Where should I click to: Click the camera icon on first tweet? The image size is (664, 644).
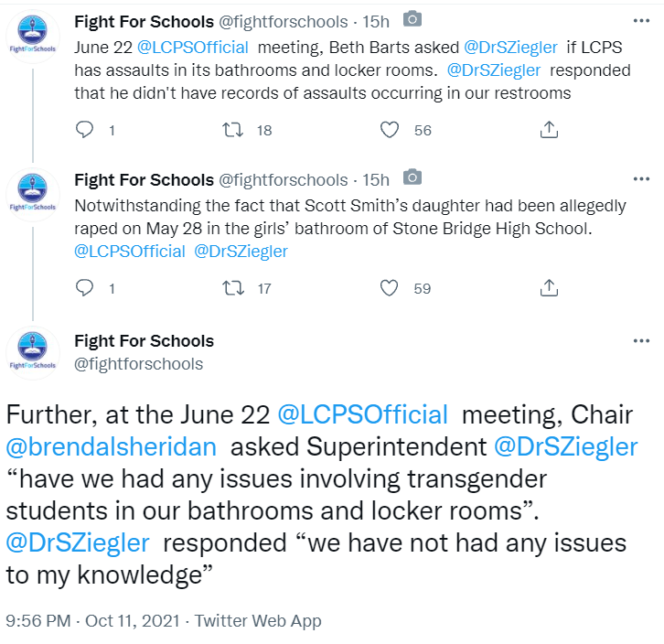(x=412, y=19)
